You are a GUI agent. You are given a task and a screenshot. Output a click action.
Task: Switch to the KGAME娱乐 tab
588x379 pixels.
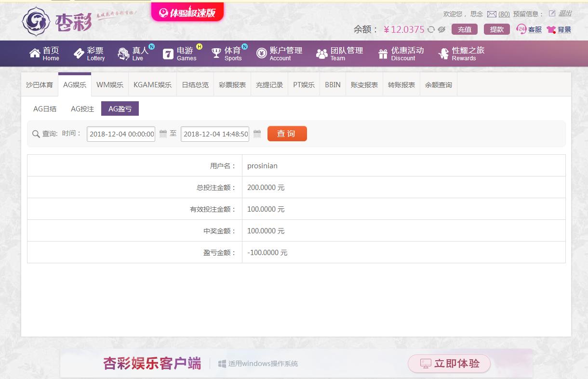[x=152, y=85]
